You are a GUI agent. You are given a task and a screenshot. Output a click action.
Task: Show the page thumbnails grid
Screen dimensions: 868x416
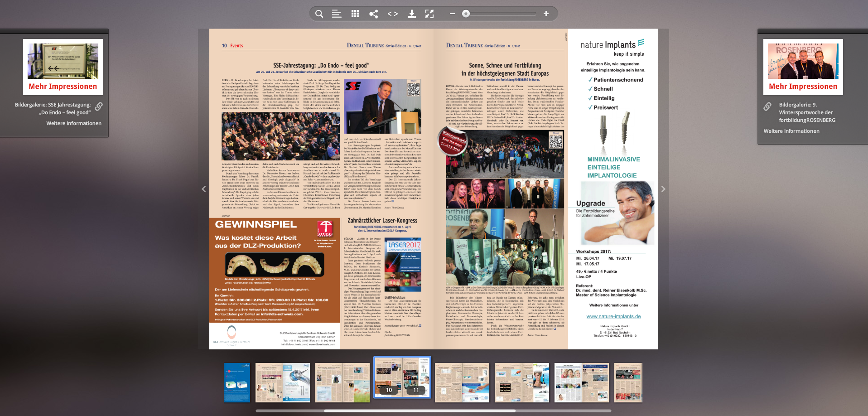pos(355,14)
